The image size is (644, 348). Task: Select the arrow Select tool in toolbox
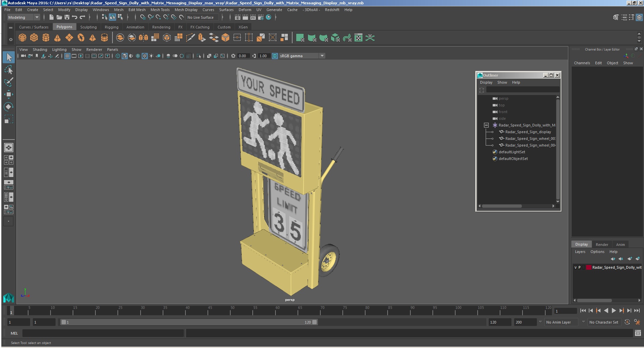(9, 57)
